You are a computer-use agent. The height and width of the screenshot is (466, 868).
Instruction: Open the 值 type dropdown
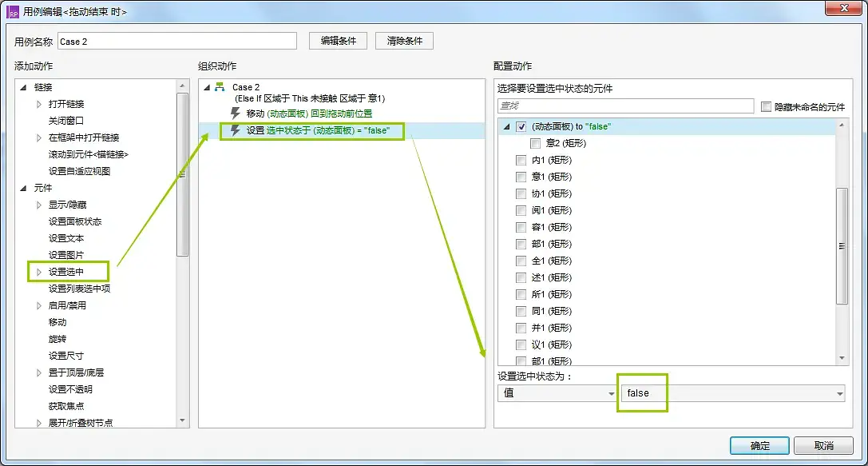tap(557, 393)
